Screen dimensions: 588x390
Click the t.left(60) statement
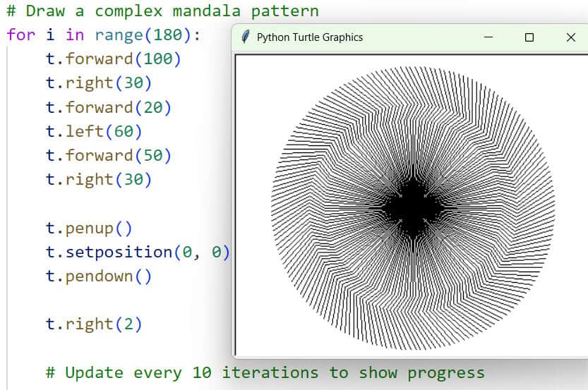tap(94, 131)
